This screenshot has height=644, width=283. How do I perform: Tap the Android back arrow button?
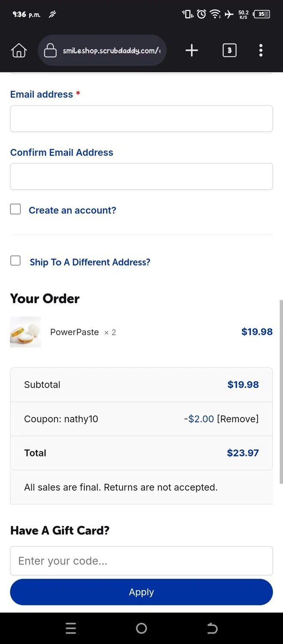point(212,629)
